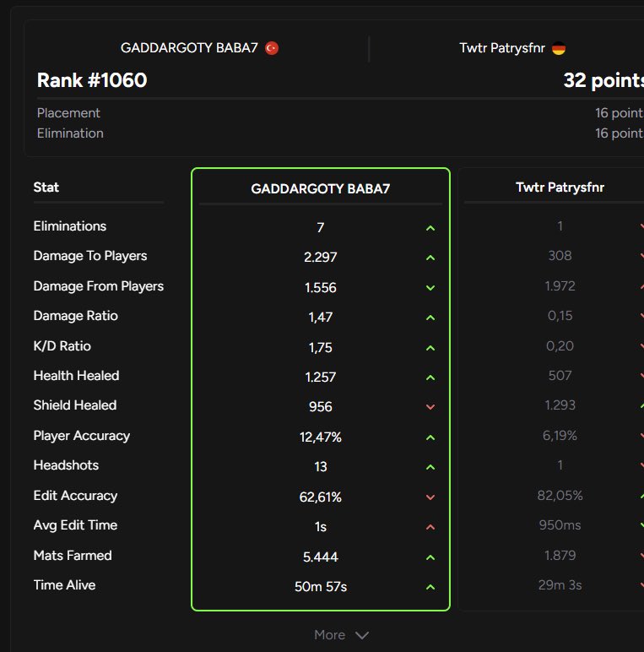Click the green down arrow beside 1.556
Viewport: 644px width, 652px height.
pos(430,288)
